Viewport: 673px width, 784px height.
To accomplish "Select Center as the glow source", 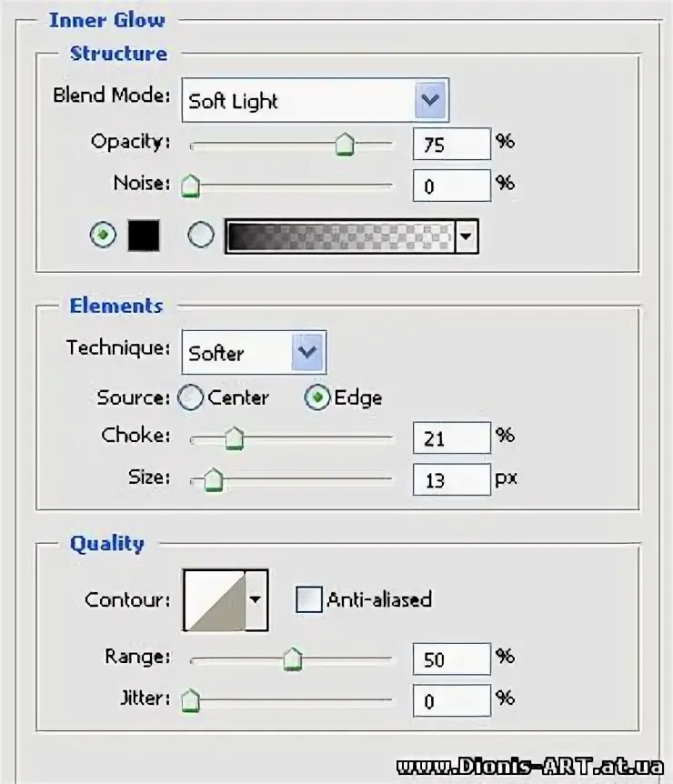I will [x=191, y=397].
